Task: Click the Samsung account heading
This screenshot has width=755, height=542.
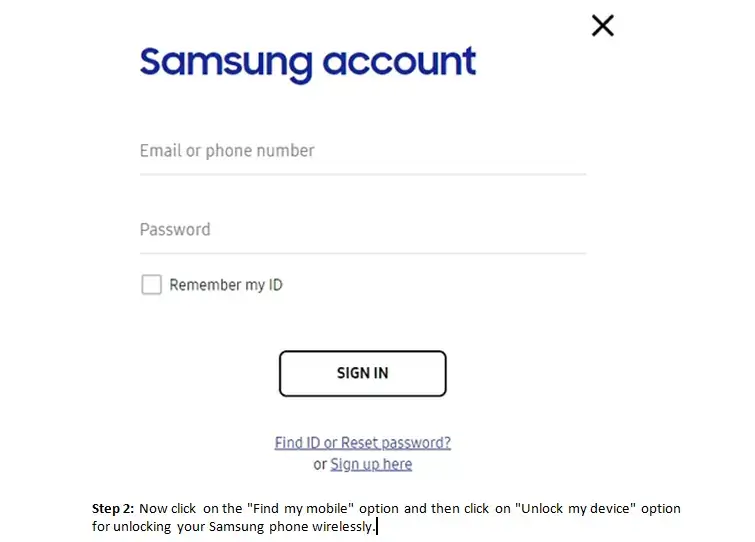Action: pos(308,63)
